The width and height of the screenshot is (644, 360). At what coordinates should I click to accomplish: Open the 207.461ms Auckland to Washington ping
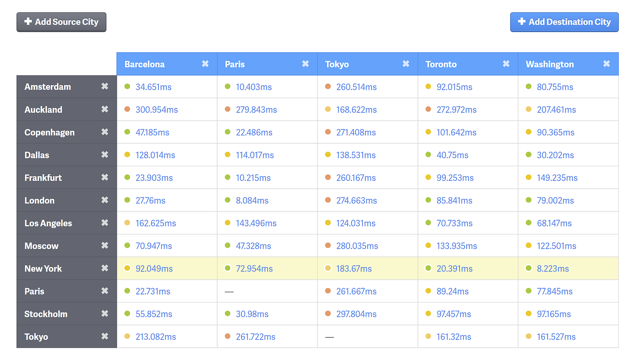pyautogui.click(x=556, y=110)
